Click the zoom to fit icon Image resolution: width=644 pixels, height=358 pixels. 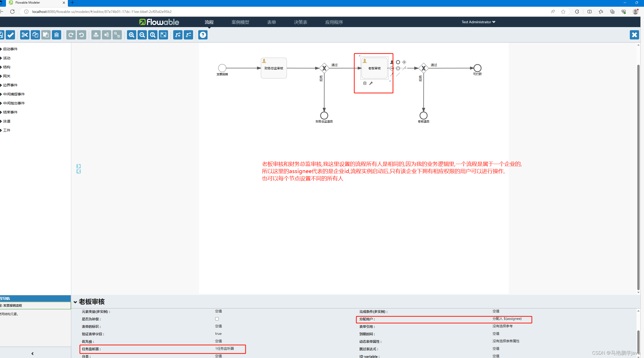point(163,35)
